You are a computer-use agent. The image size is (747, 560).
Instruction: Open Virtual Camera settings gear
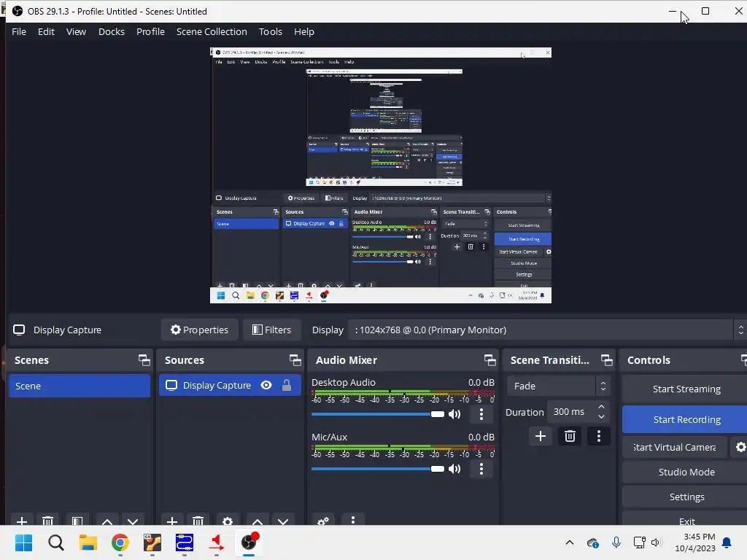pos(740,447)
